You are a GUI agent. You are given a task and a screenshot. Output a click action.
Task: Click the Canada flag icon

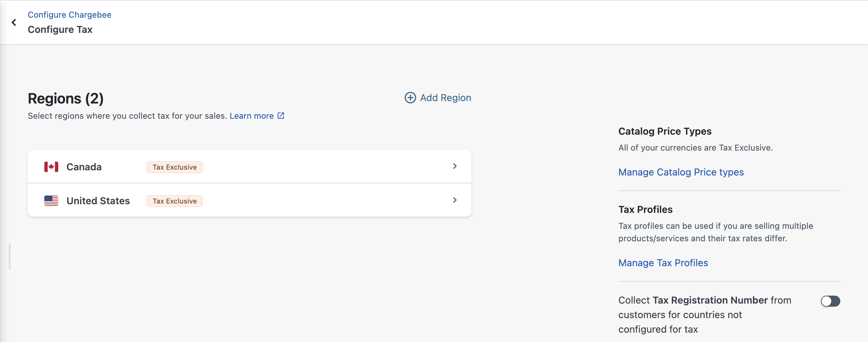51,167
